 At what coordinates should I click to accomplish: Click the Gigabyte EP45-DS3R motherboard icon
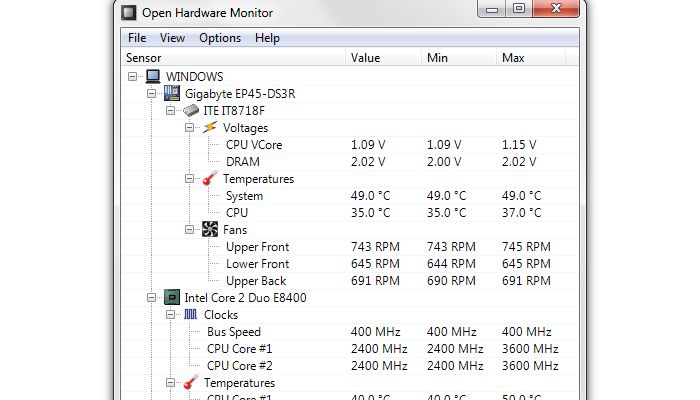click(172, 93)
